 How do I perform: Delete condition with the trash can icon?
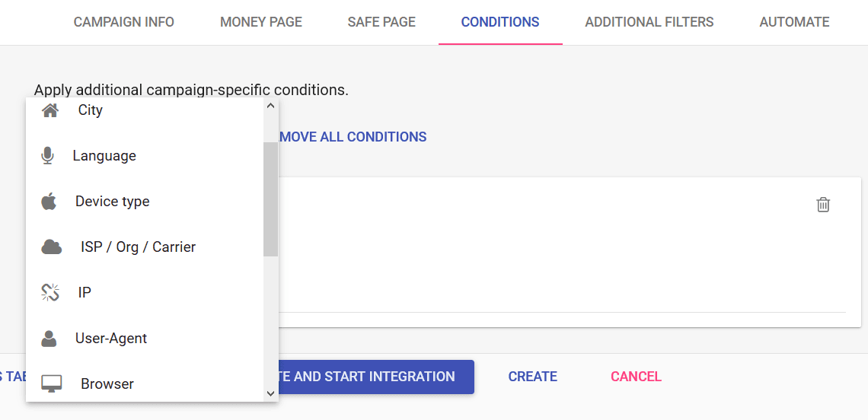point(823,204)
